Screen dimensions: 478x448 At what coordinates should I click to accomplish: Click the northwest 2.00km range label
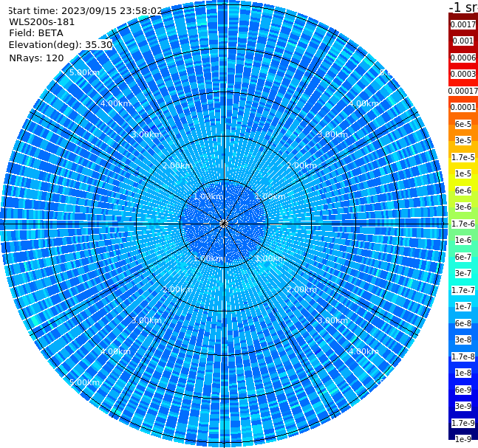point(178,165)
